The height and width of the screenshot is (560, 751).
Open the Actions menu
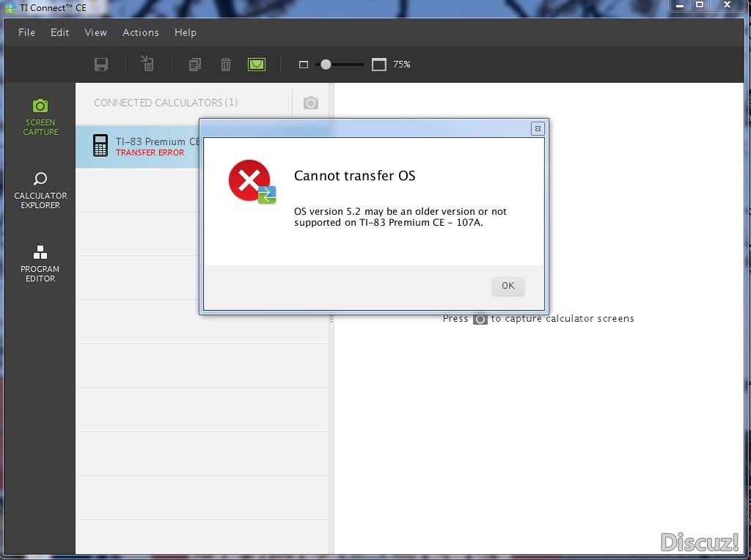click(141, 32)
